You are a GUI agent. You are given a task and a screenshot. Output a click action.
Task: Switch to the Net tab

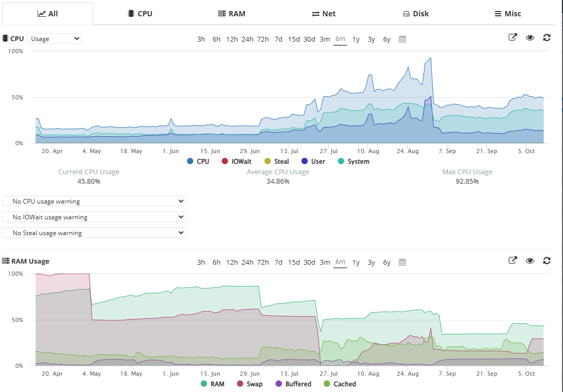(324, 14)
